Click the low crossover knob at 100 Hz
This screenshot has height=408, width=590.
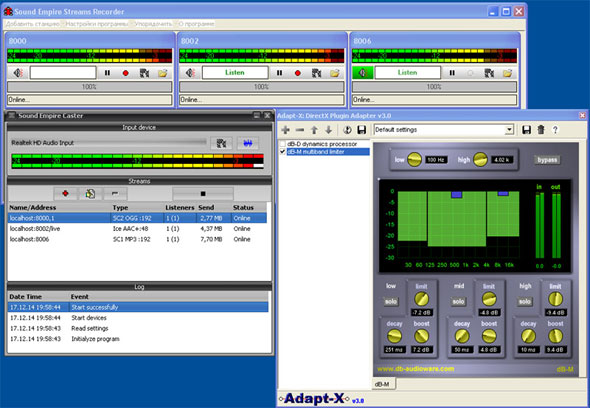pos(414,160)
